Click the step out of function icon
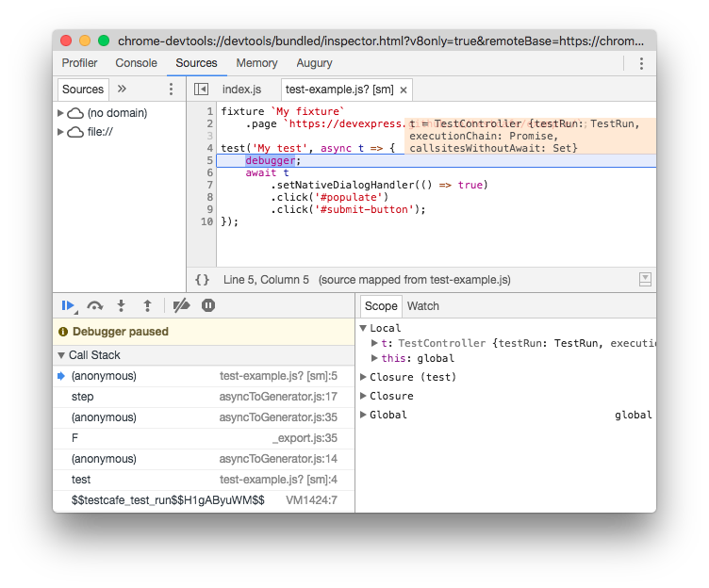This screenshot has width=709, height=588. point(147,305)
